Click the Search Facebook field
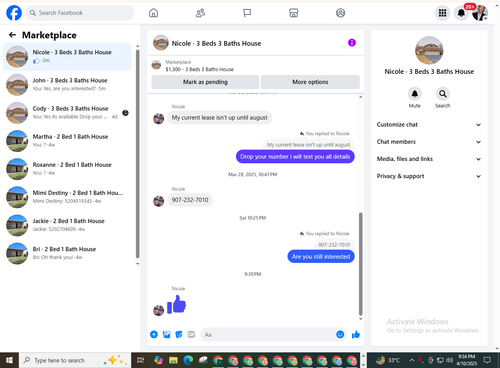This screenshot has width=500, height=368. click(80, 13)
